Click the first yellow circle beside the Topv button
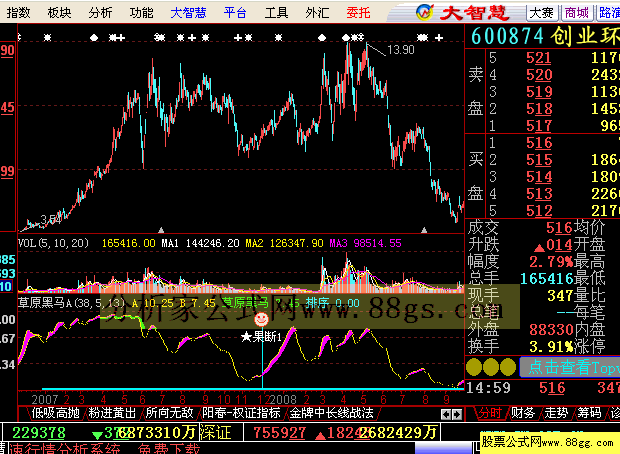This screenshot has height=454, width=620. [x=474, y=367]
